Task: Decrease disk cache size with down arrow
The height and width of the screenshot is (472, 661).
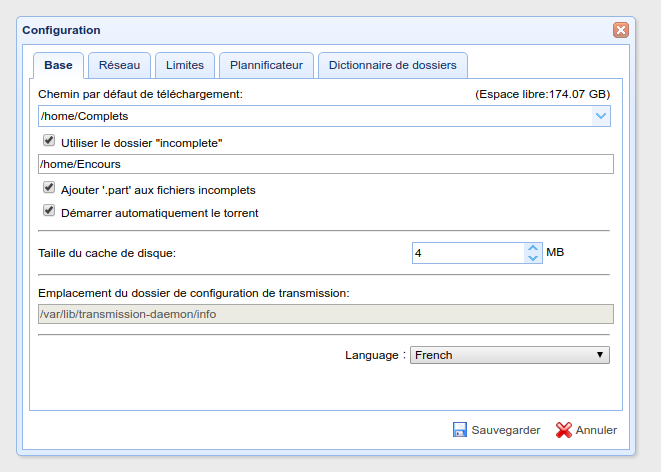Action: click(x=533, y=258)
